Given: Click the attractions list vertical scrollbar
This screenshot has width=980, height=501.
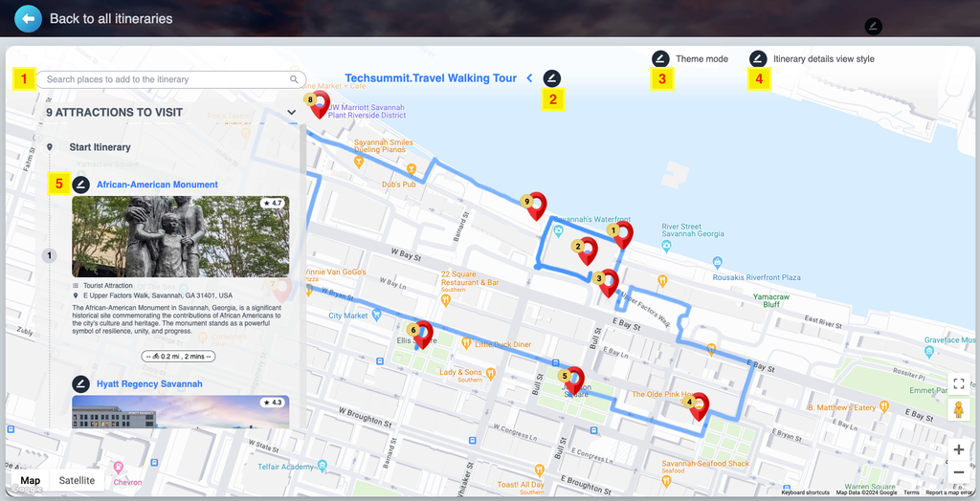Looking at the screenshot, I should pyautogui.click(x=303, y=274).
